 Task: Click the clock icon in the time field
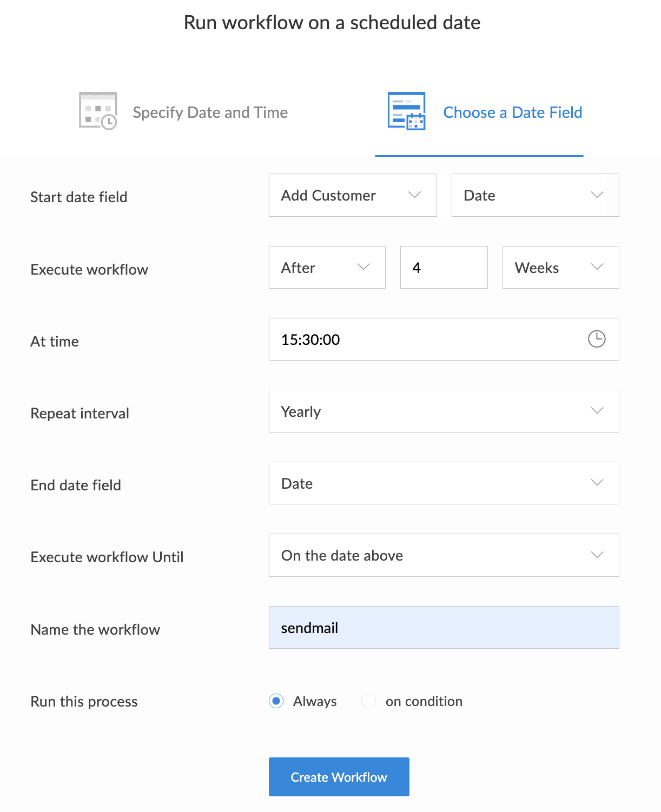(x=597, y=339)
